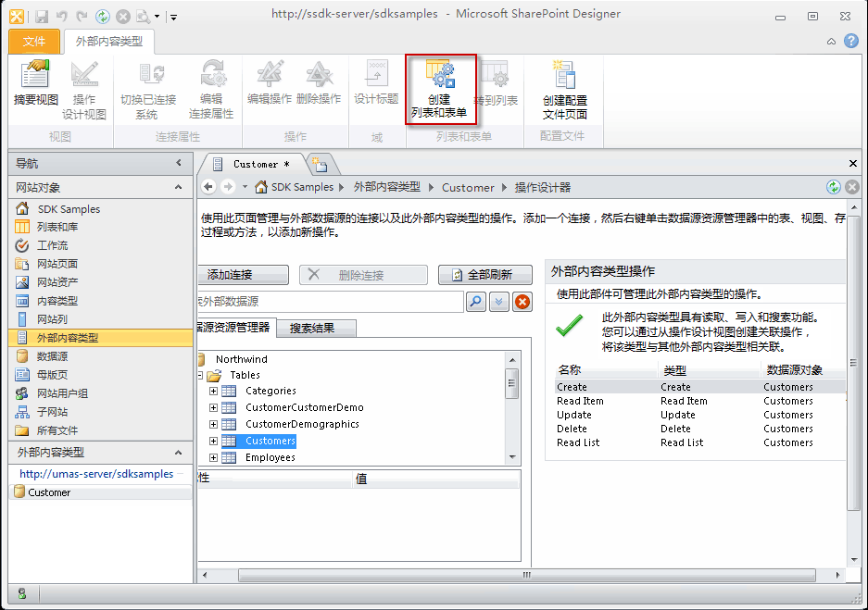Screen dimensions: 868x610
Task: Click the Undo icon in title bar
Action: [x=61, y=17]
